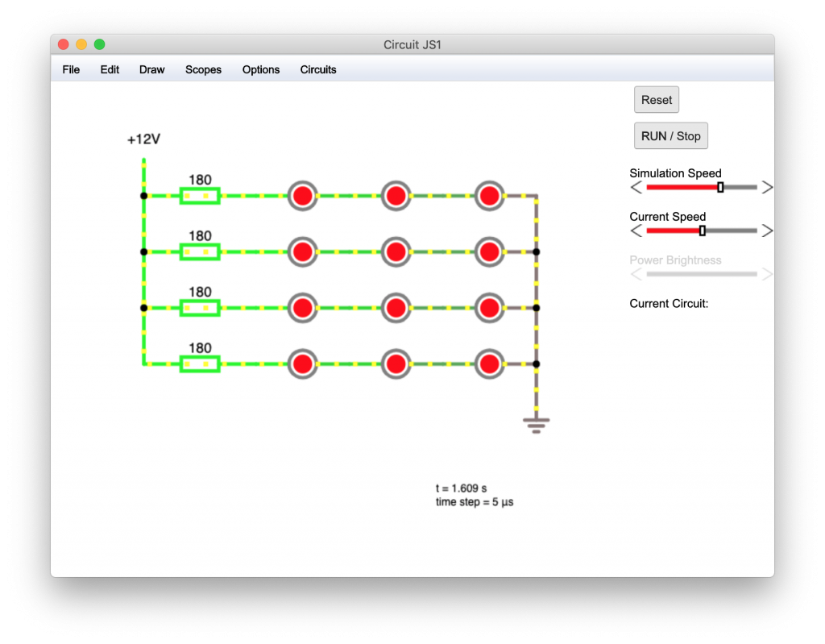Viewport: 825px width, 644px height.
Task: Open the Circuits menu
Action: (x=317, y=69)
